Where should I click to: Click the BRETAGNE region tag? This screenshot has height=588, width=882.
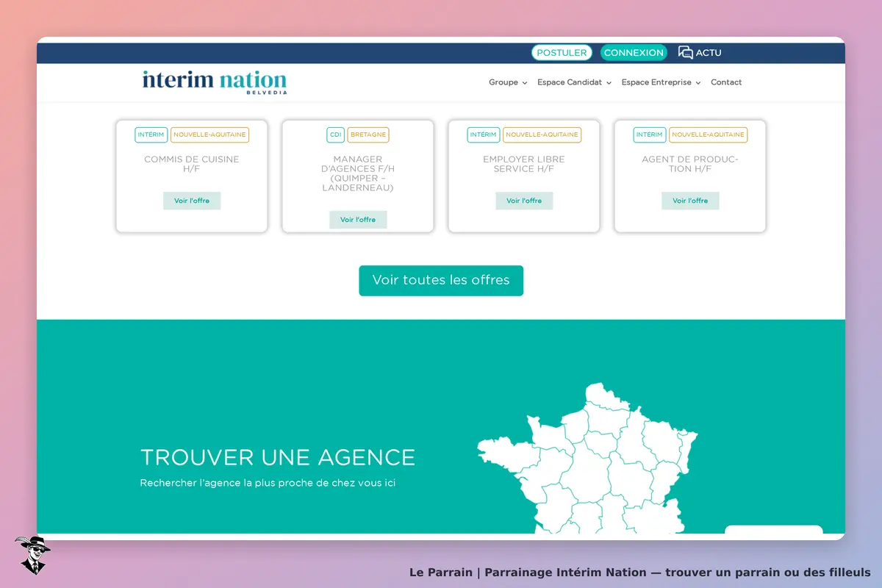[x=368, y=135]
